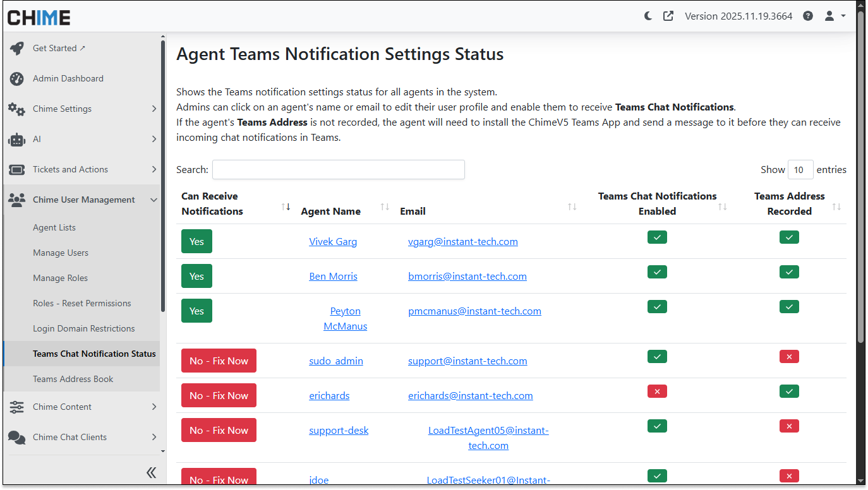Viewport: 868px width, 490px height.
Task: Click the open-in-new-window icon in header
Action: (668, 16)
